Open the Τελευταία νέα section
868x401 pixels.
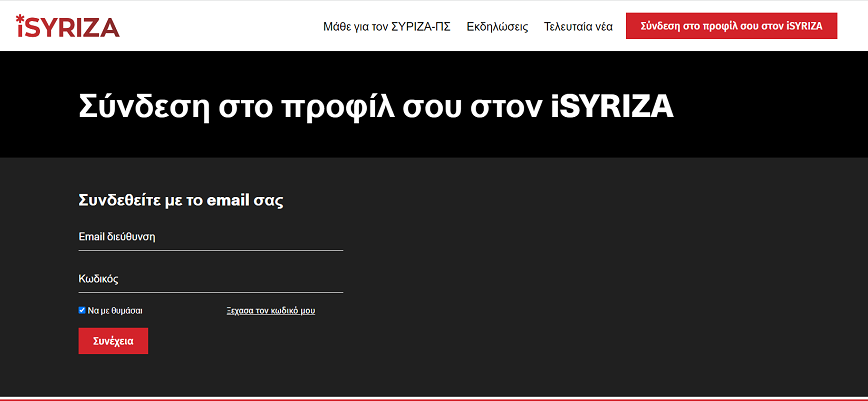point(578,27)
